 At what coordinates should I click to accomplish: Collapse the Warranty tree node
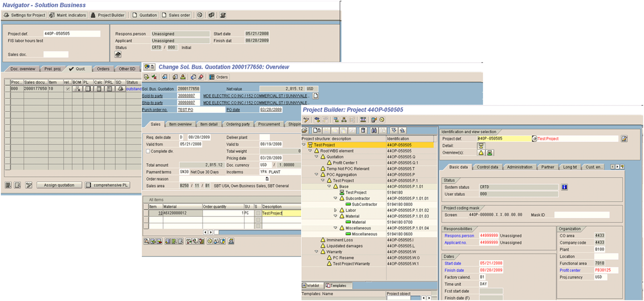[316, 252]
